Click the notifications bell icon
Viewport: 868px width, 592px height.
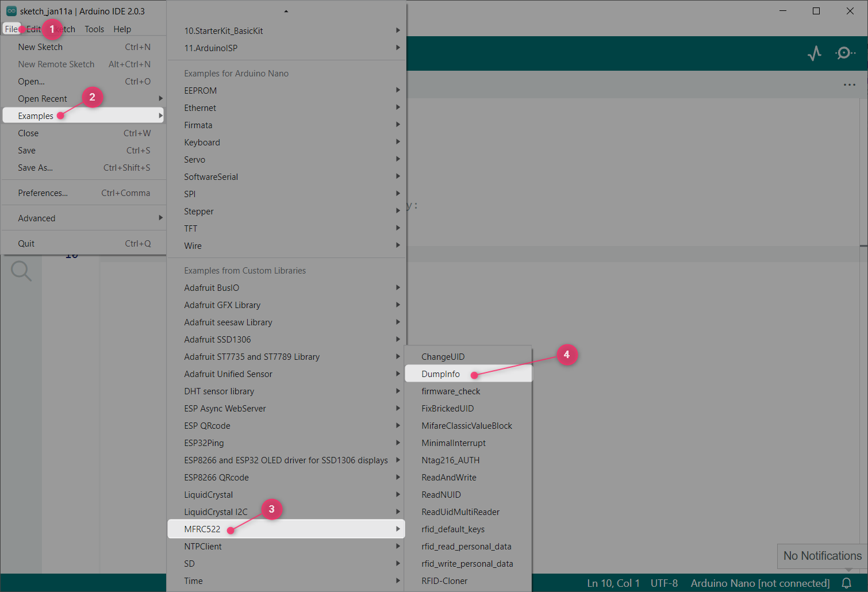[x=847, y=583]
